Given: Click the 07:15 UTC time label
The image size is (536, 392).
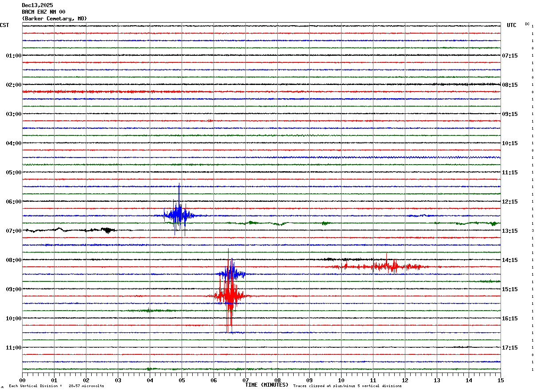Looking at the screenshot, I should pos(509,56).
